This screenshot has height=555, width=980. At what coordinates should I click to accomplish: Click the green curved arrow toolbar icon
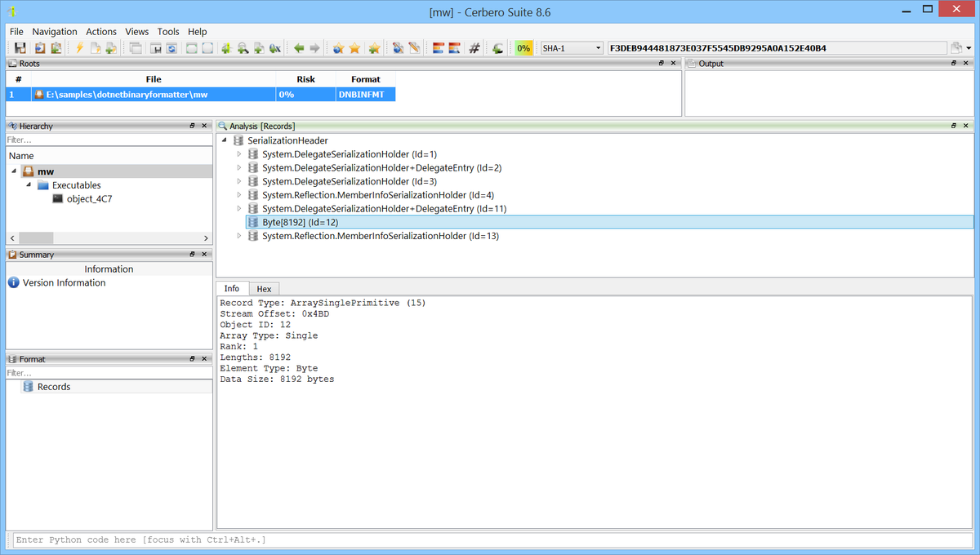[497, 48]
